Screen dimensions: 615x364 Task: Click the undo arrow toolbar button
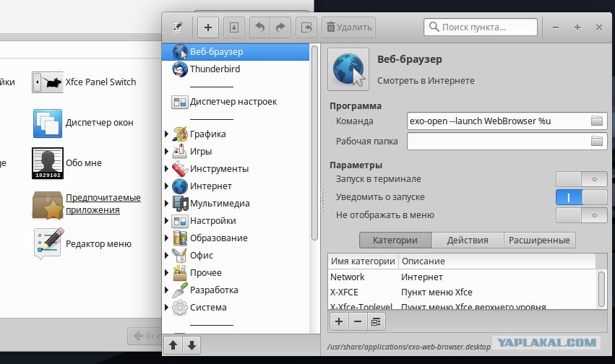pyautogui.click(x=259, y=27)
